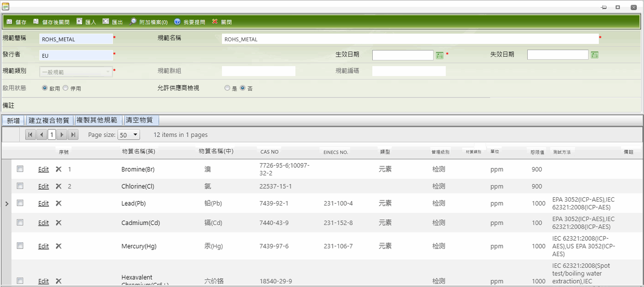Select 否 for 允許供應商檢視
The image size is (644, 287).
coord(243,88)
